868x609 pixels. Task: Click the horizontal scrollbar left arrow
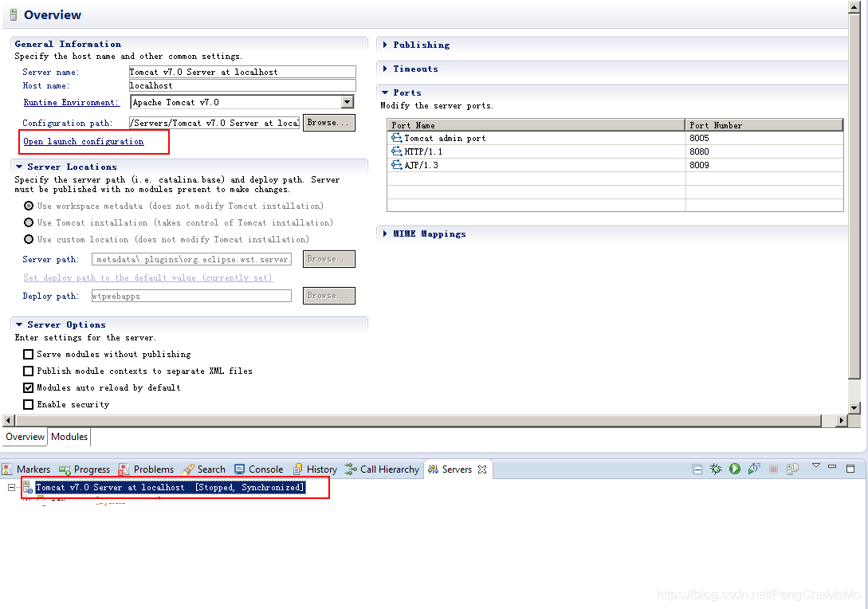pos(8,421)
